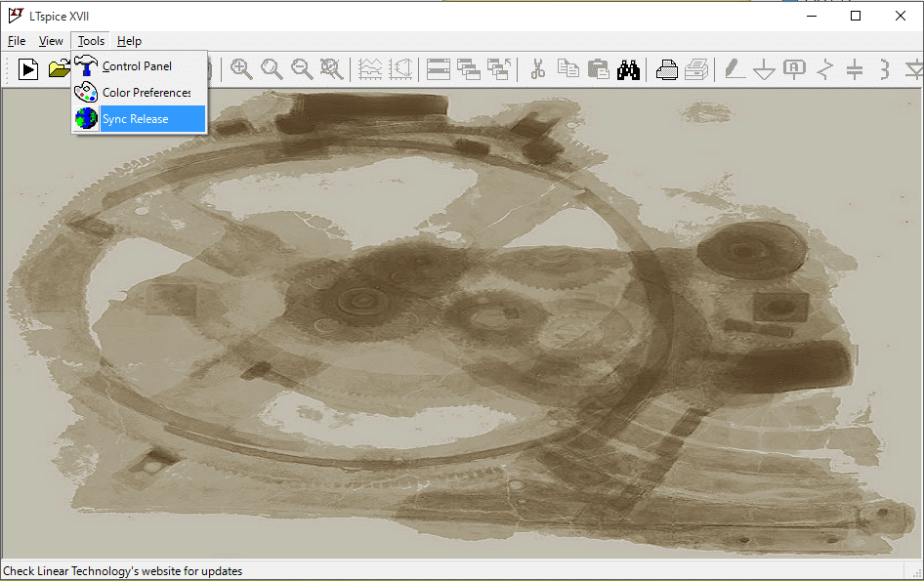The image size is (924, 581).
Task: Close the Tools menu
Action: [x=91, y=41]
